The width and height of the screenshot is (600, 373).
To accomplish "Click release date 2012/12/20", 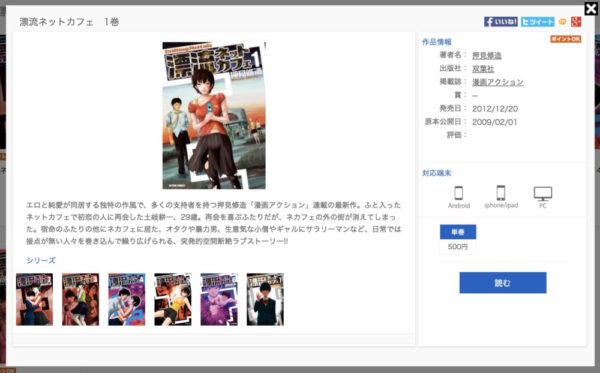I will [495, 109].
